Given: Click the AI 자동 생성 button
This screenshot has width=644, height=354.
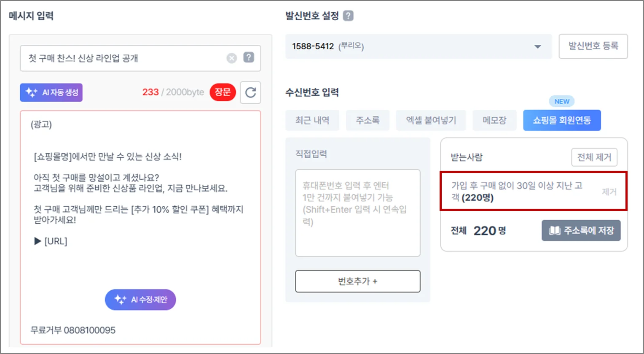Looking at the screenshot, I should [51, 92].
